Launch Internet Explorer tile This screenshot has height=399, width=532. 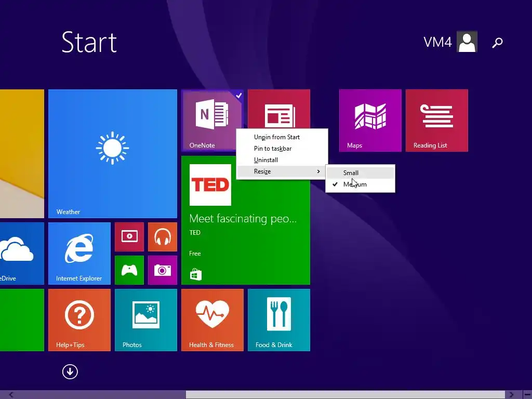pyautogui.click(x=79, y=254)
